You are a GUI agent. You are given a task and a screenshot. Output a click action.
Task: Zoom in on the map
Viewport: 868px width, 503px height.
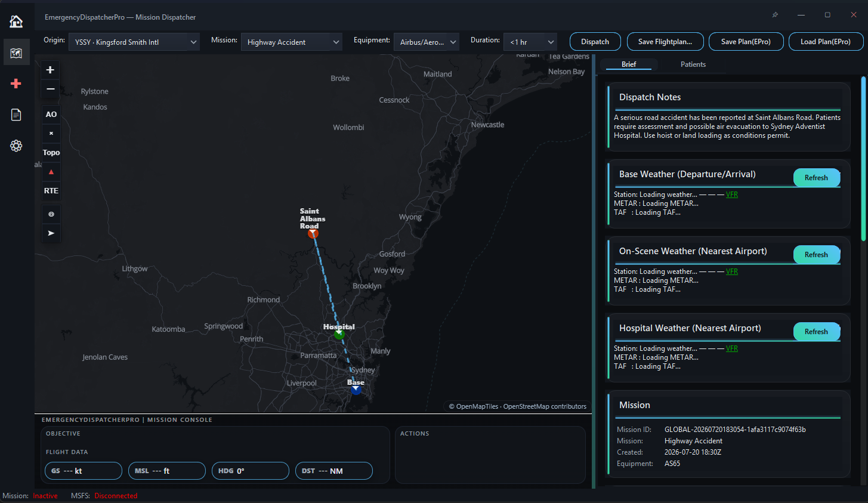pos(51,70)
